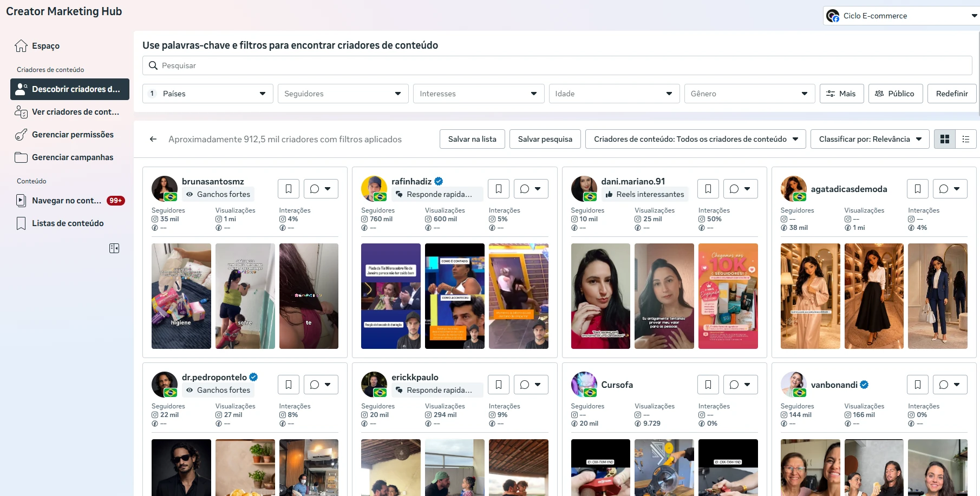980x496 pixels.
Task: Open message options for erickkpaulo
Action: pyautogui.click(x=531, y=385)
